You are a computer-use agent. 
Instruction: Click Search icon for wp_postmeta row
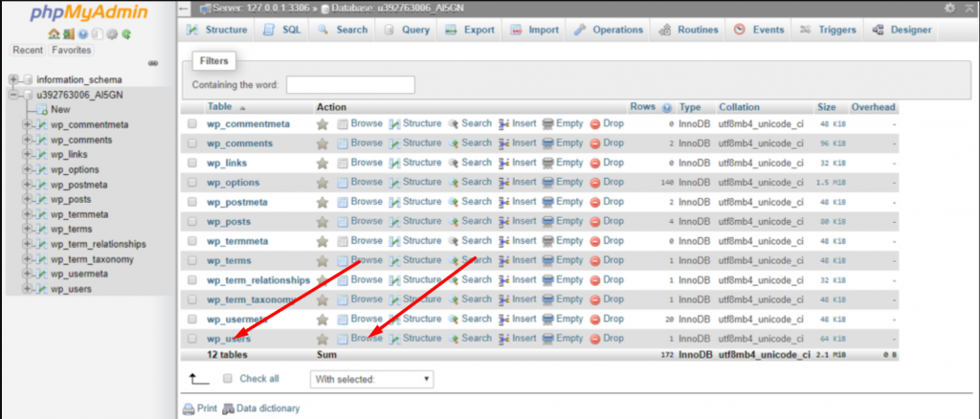[455, 202]
